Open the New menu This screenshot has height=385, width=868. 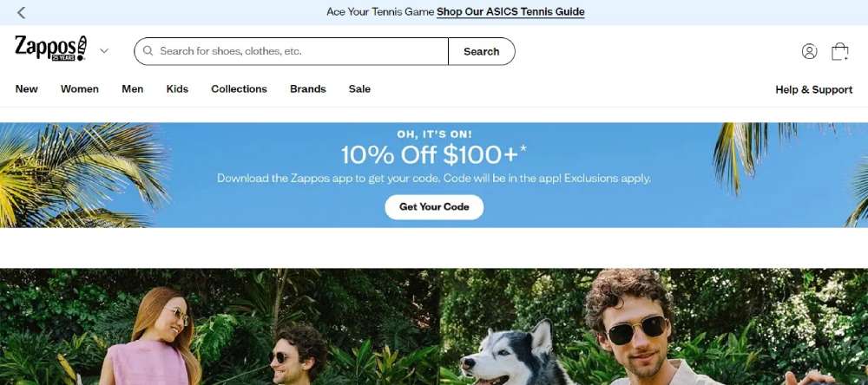pyautogui.click(x=27, y=89)
